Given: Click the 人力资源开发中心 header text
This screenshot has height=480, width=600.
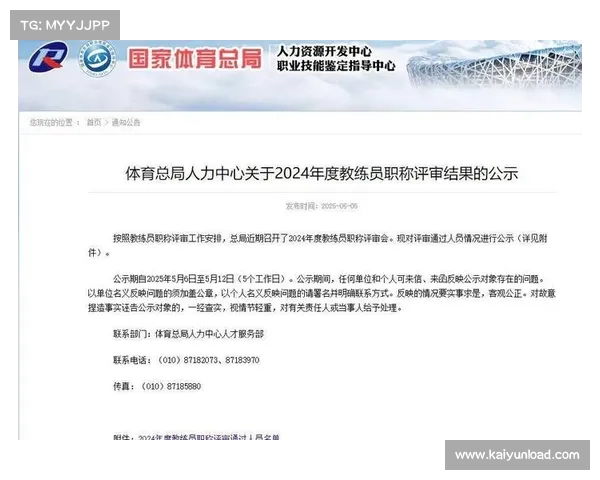Looking at the screenshot, I should 324,51.
